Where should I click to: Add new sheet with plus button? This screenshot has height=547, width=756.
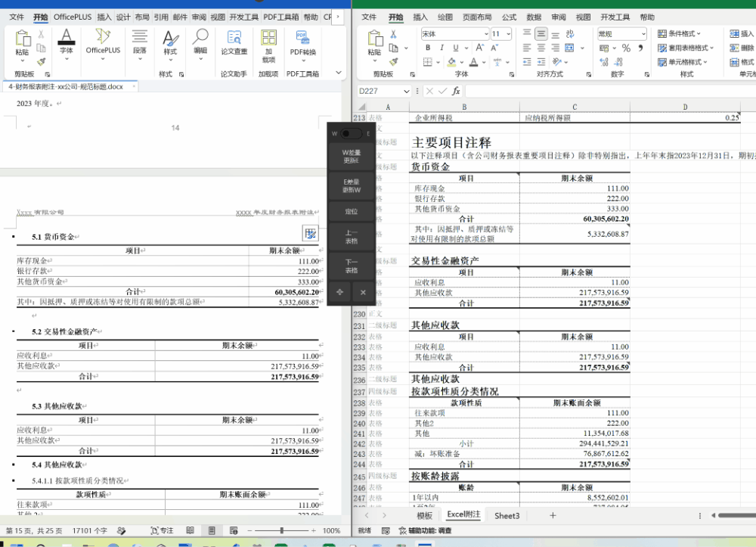click(x=553, y=515)
